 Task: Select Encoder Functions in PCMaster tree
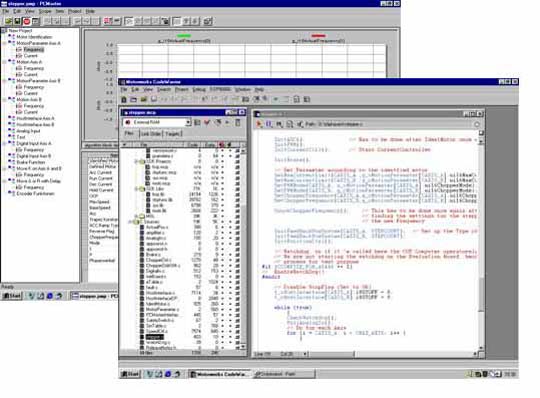[35, 193]
